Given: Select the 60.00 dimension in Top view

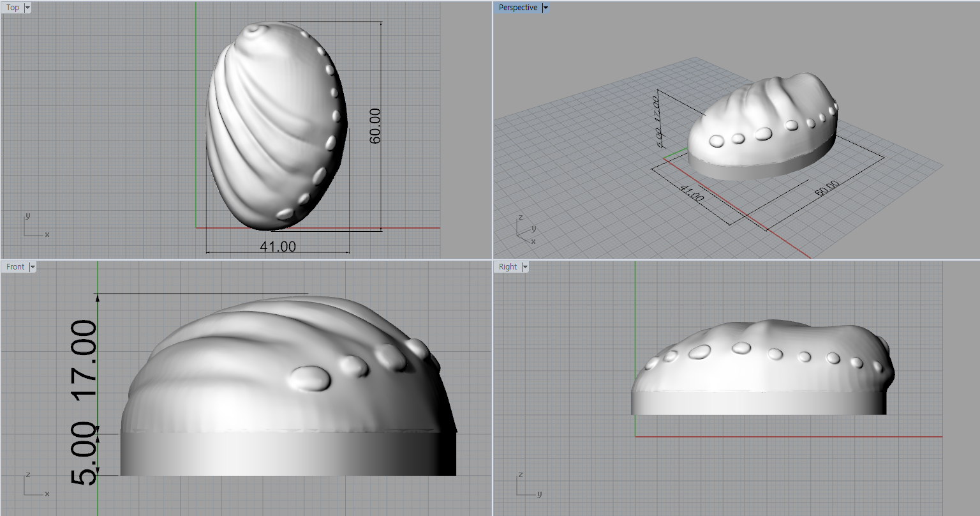Looking at the screenshot, I should coord(375,125).
